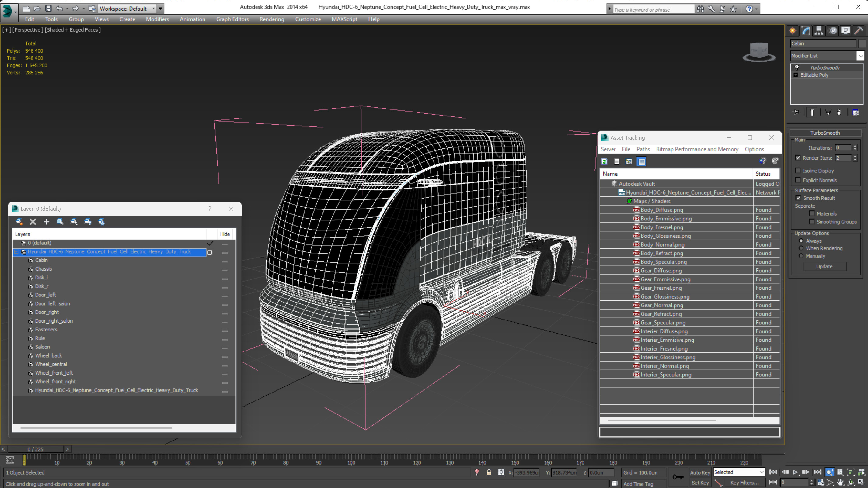This screenshot has height=488, width=868.
Task: Open the Modifier List dropdown
Action: 861,56
